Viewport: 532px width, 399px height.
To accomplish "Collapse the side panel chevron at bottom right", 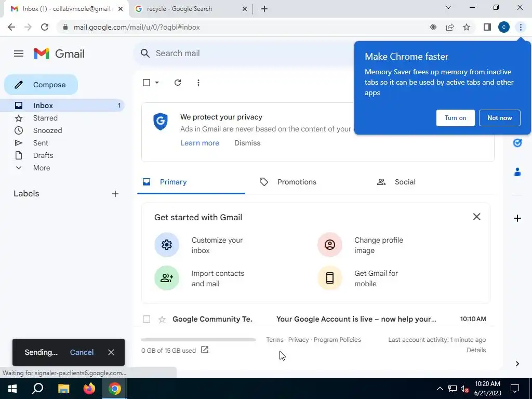I will click(517, 364).
